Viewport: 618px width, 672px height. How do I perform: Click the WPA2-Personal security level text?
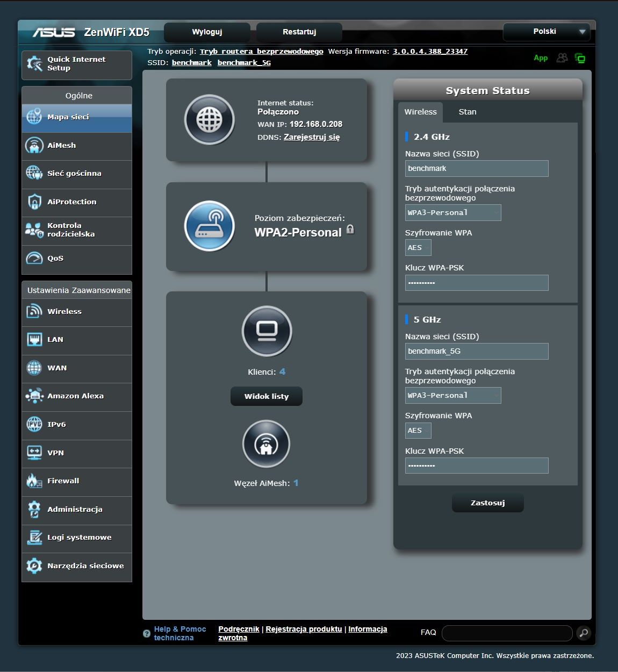point(298,232)
